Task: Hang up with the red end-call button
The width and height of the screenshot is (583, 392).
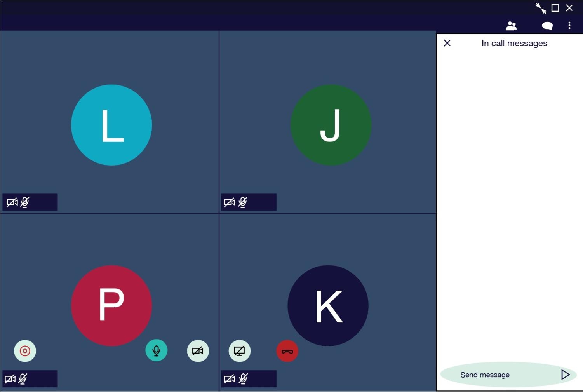Action: pos(287,351)
